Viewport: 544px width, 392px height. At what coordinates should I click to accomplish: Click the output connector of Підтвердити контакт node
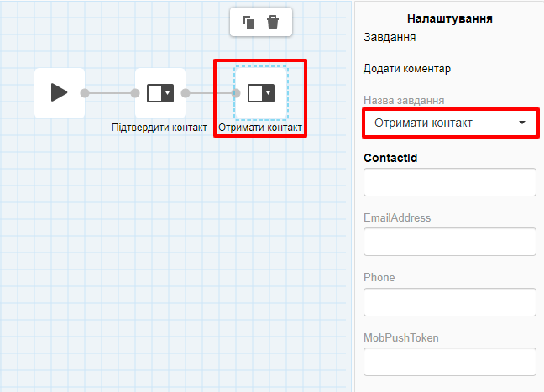coord(186,93)
